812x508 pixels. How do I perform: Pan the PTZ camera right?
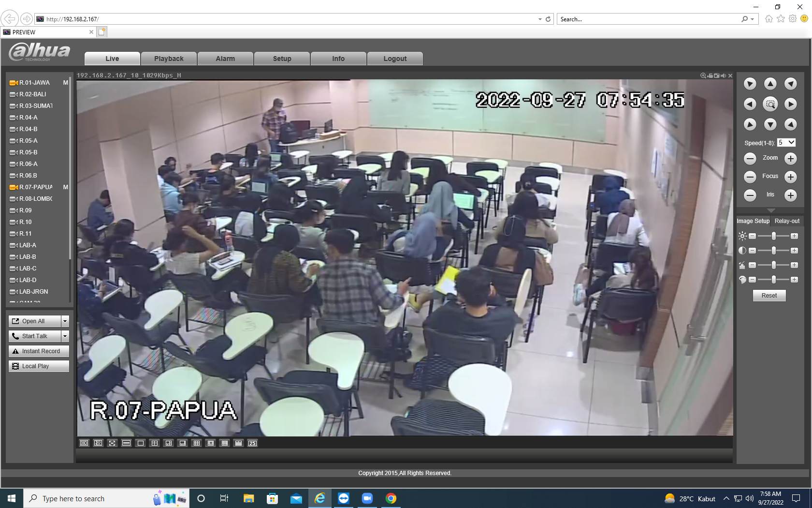click(x=791, y=104)
